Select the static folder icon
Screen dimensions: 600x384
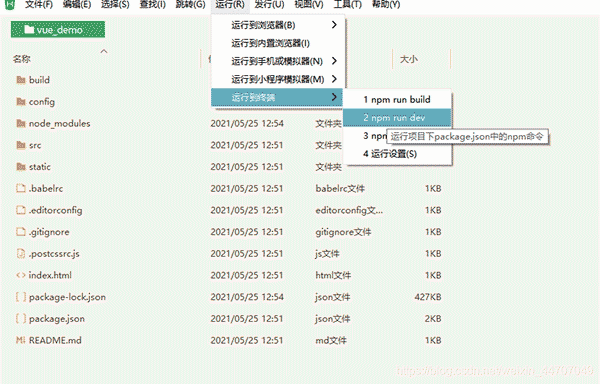click(x=21, y=167)
